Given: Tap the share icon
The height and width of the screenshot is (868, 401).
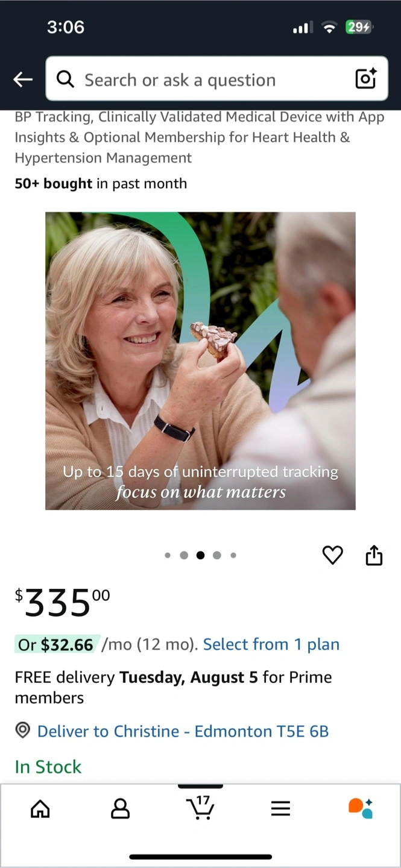Looking at the screenshot, I should 374,555.
